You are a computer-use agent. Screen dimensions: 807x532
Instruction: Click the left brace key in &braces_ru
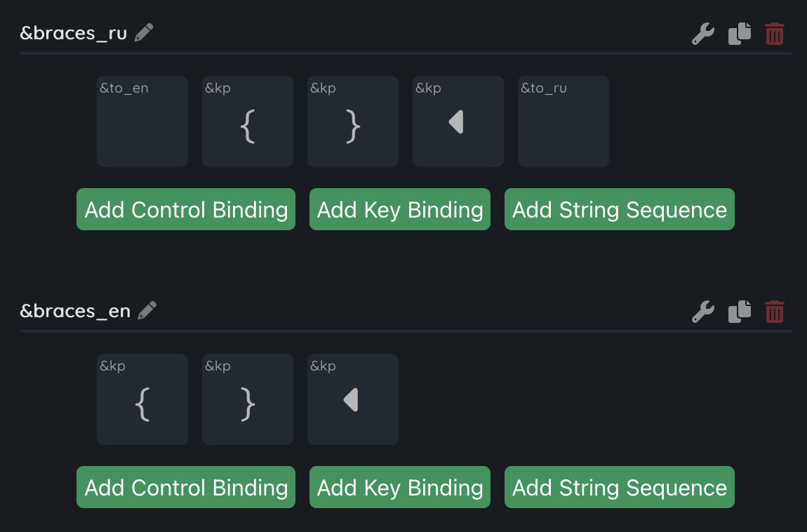tap(248, 121)
